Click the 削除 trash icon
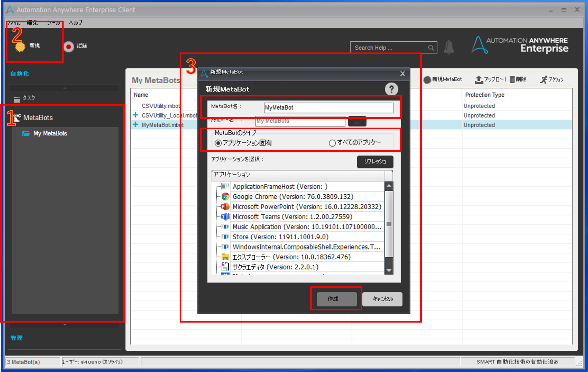Image resolution: width=588 pixels, height=372 pixels. (512, 80)
